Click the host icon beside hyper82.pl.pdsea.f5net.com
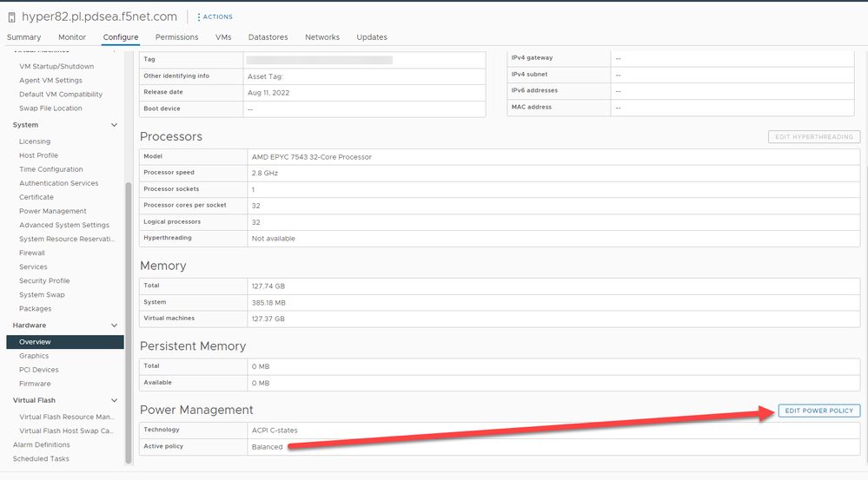Viewport: 868px width, 480px height. [12, 16]
